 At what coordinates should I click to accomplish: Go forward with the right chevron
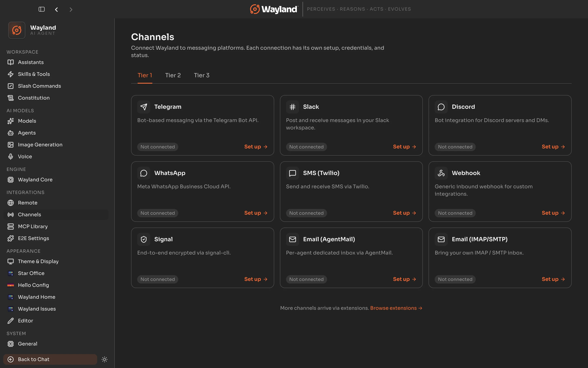[71, 9]
